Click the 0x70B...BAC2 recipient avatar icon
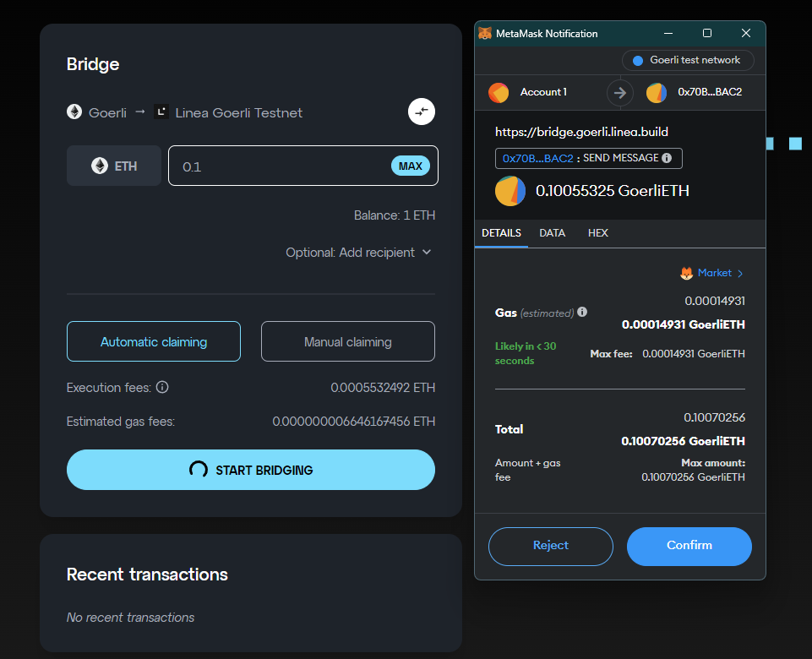The image size is (812, 659). [x=657, y=93]
